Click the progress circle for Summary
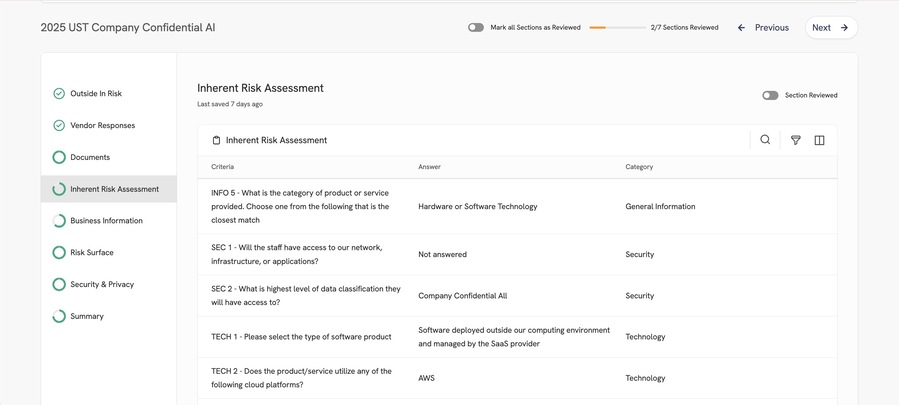 [59, 316]
